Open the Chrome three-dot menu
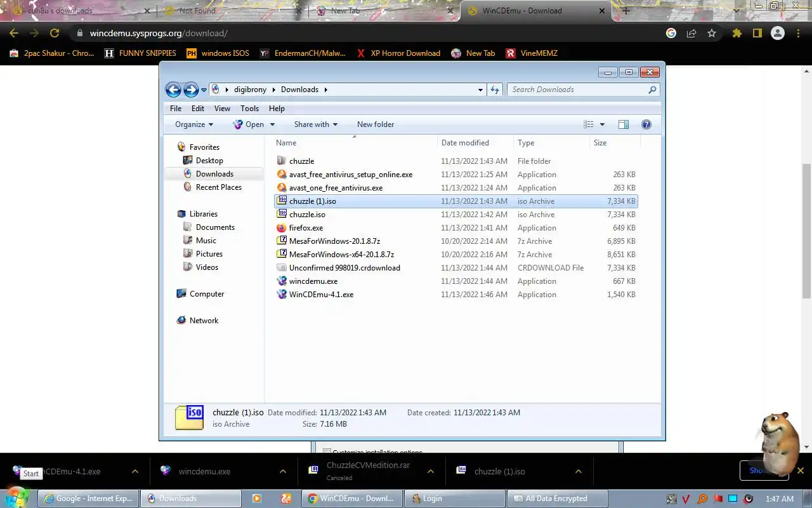 tap(798, 33)
